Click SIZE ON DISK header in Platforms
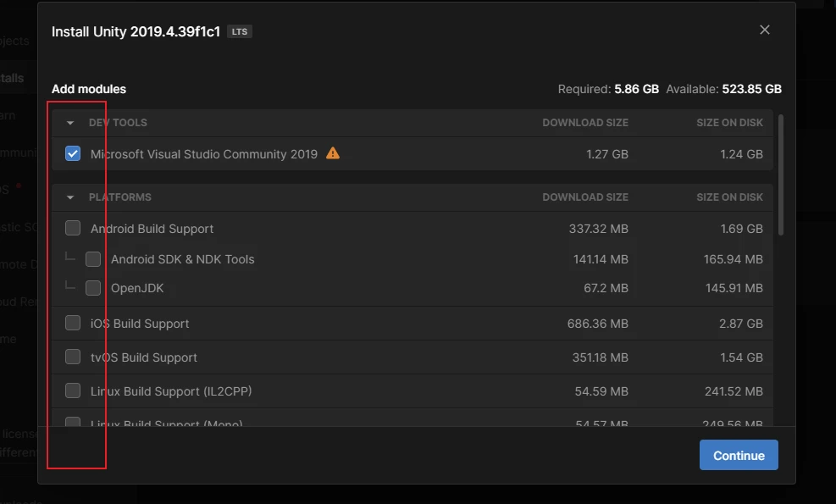The height and width of the screenshot is (504, 836). [x=729, y=197]
